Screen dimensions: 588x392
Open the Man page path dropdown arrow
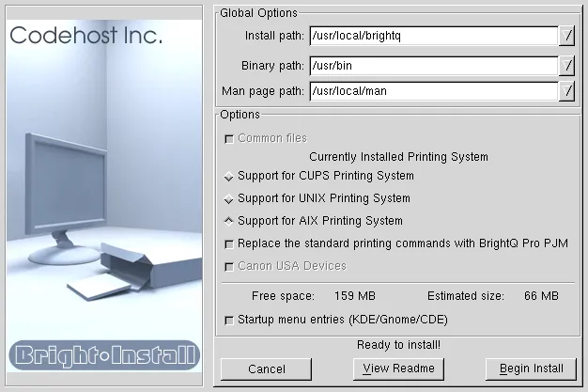[566, 91]
